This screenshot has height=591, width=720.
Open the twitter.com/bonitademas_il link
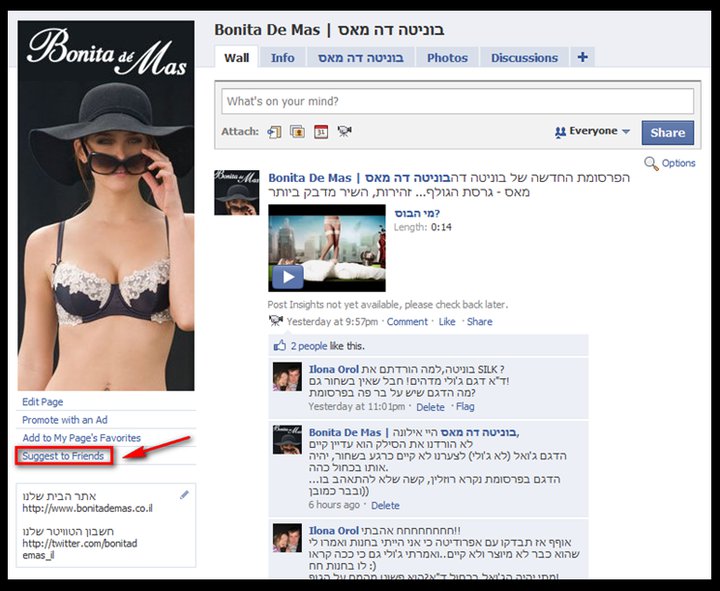click(x=79, y=549)
